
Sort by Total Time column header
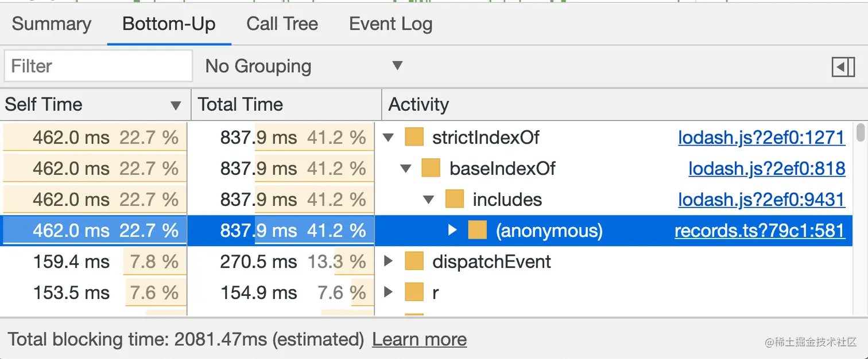[286, 104]
